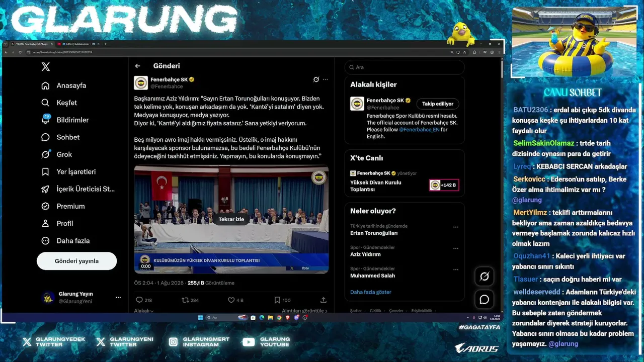Open Şartlar footer link
Image resolution: width=644 pixels, height=362 pixels.
pyautogui.click(x=356, y=311)
